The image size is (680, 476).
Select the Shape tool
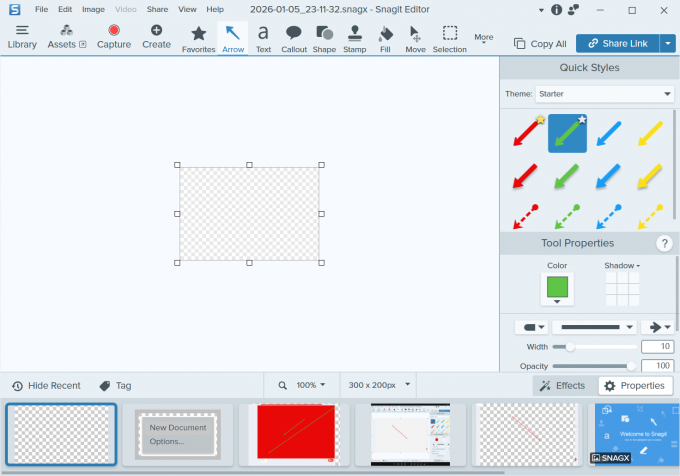click(324, 39)
